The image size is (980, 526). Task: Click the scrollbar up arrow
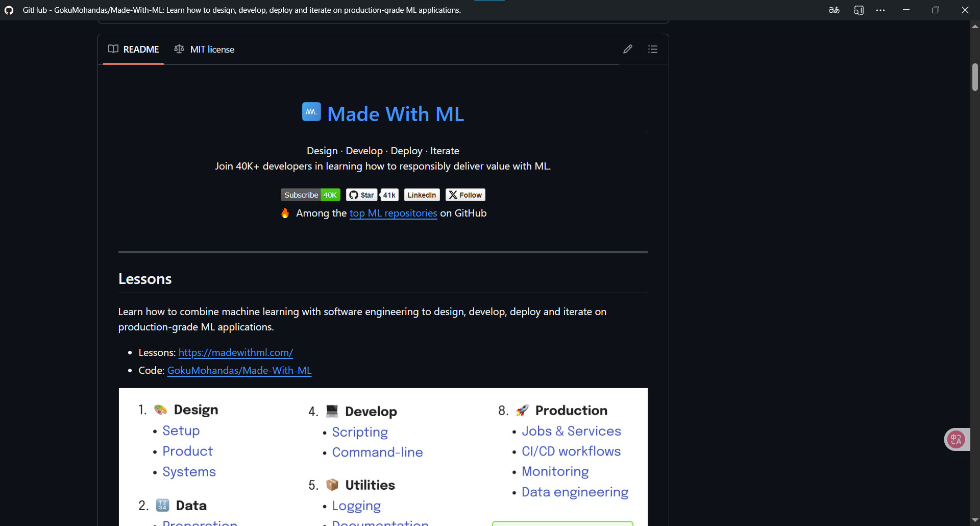[x=975, y=26]
